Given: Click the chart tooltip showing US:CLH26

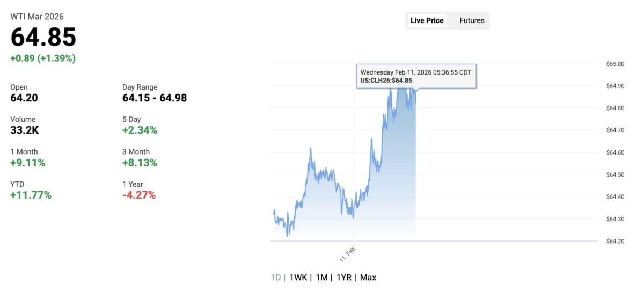Looking at the screenshot, I should click(416, 76).
